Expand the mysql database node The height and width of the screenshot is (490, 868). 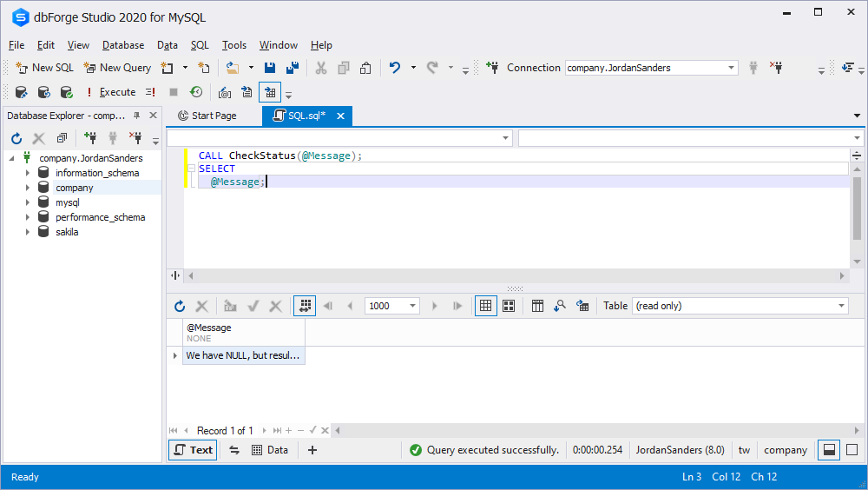tap(27, 202)
